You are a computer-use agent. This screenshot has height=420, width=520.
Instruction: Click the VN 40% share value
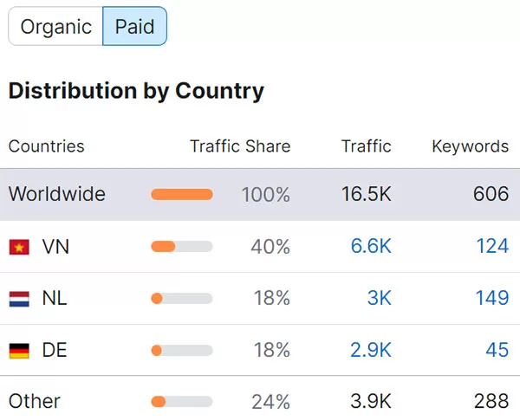coord(270,247)
